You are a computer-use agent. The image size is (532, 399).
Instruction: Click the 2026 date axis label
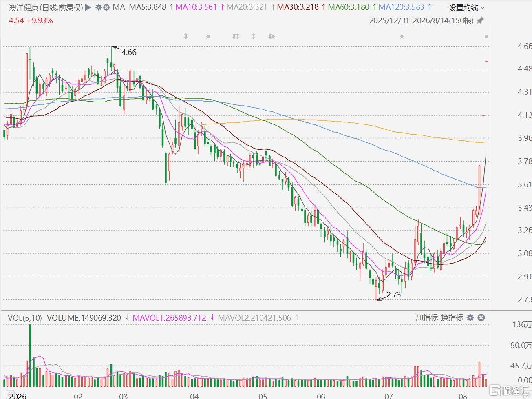point(17,396)
